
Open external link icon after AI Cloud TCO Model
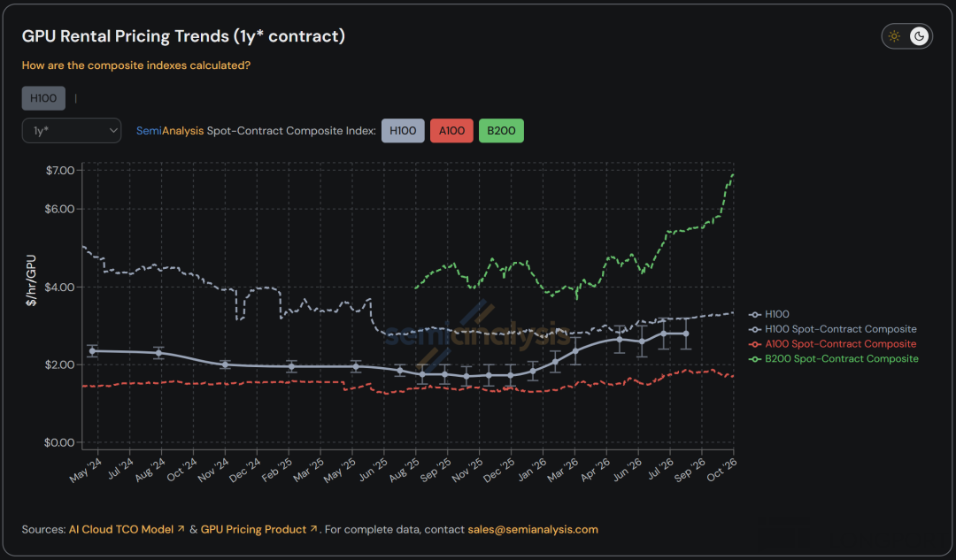[x=181, y=529]
